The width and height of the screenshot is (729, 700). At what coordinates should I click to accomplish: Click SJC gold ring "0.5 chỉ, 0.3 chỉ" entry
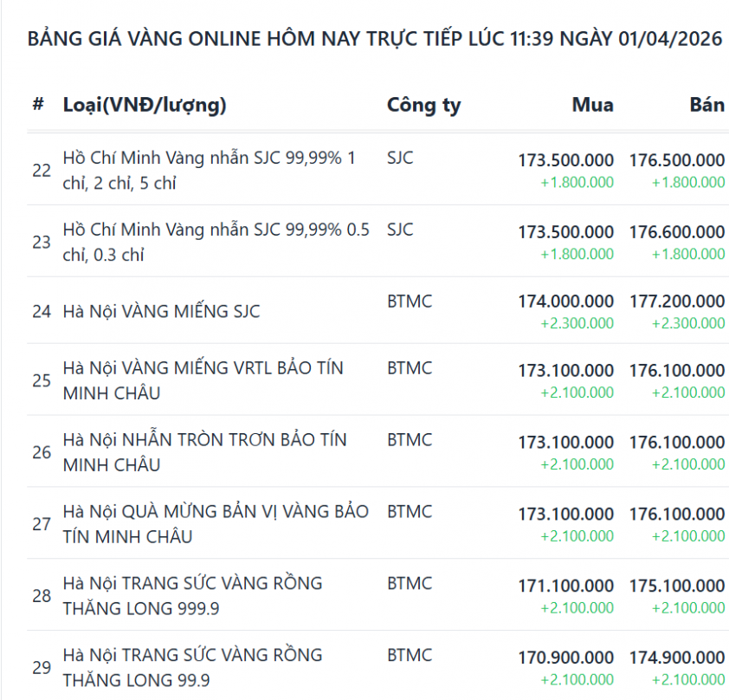pos(216,242)
